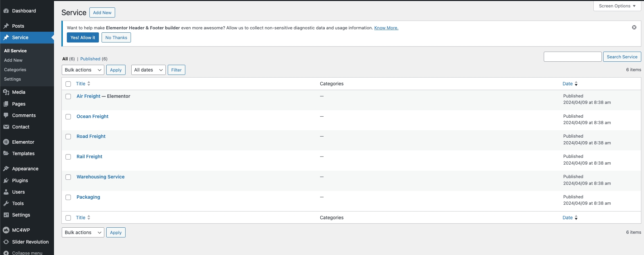This screenshot has height=255, width=644.
Task: Click the Dashboard gauge icon in sidebar
Action: [x=6, y=11]
